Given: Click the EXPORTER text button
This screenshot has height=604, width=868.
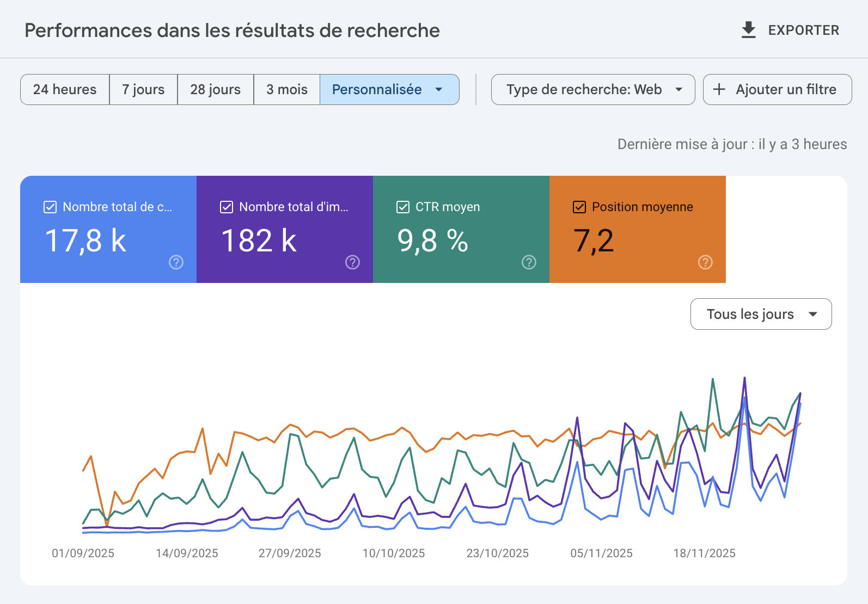Looking at the screenshot, I should pos(803,30).
